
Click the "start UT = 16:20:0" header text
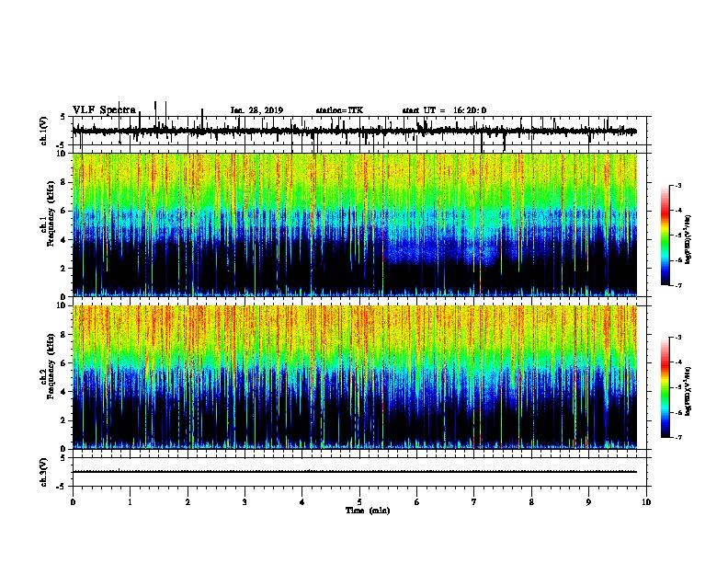(x=444, y=110)
